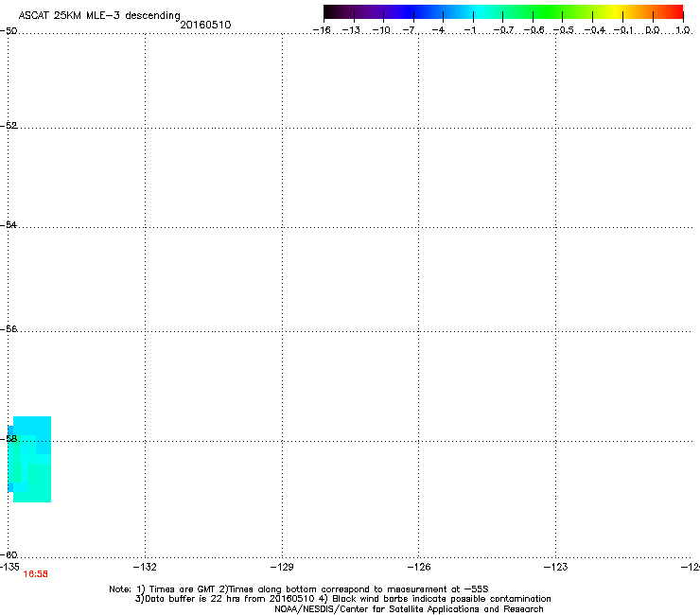Click the -0.4 colorbar label
The width and height of the screenshot is (700, 615).
click(594, 30)
